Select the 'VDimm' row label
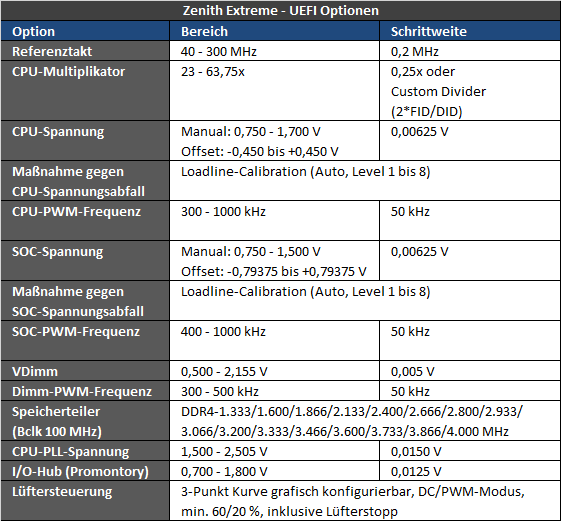Screen dimensions: 561x521 pyautogui.click(x=35, y=371)
